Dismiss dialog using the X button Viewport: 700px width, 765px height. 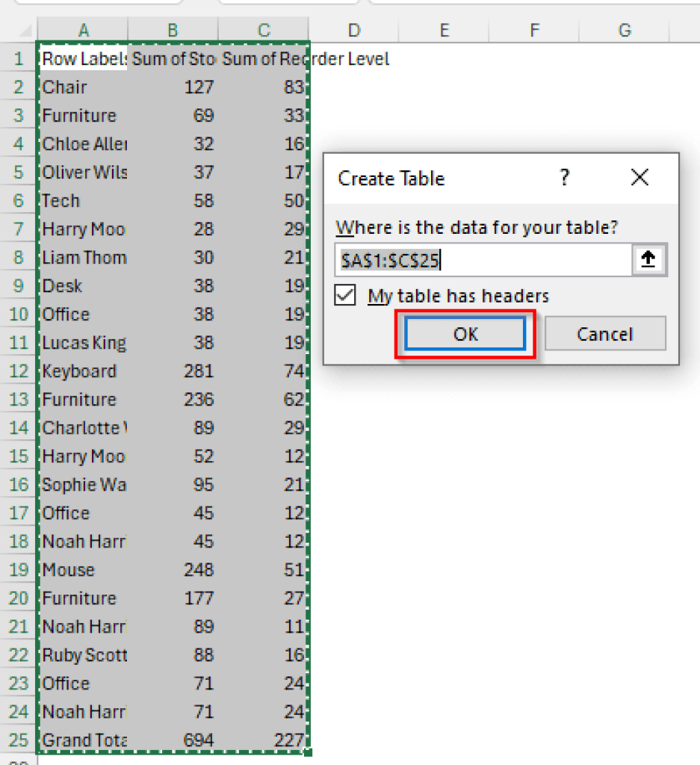(639, 178)
